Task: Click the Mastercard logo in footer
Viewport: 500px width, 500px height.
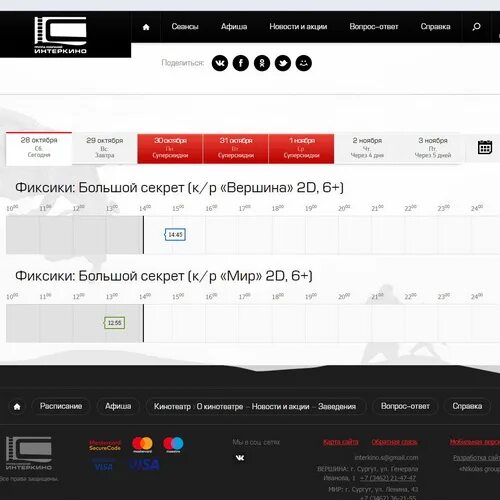Action: [x=142, y=445]
